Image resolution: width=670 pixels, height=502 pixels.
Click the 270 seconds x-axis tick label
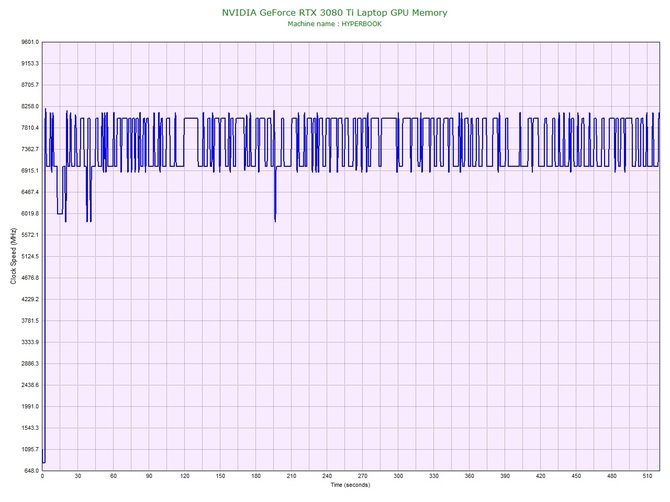click(x=362, y=476)
